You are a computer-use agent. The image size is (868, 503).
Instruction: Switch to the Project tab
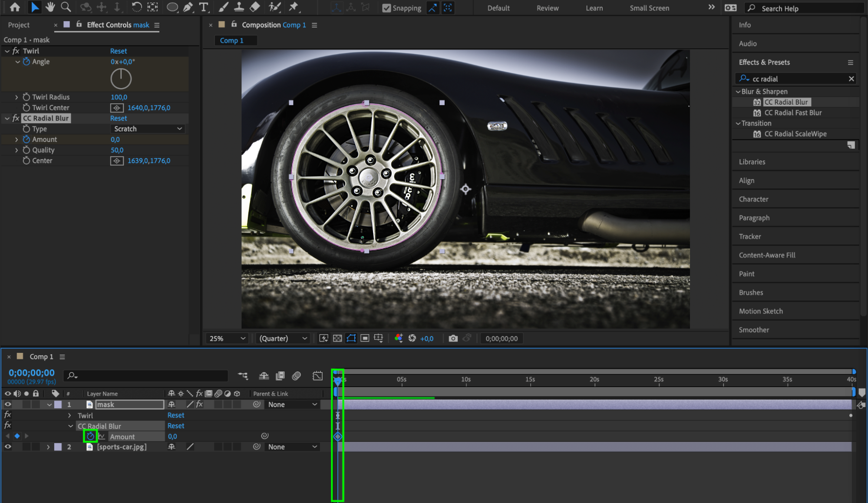click(19, 25)
